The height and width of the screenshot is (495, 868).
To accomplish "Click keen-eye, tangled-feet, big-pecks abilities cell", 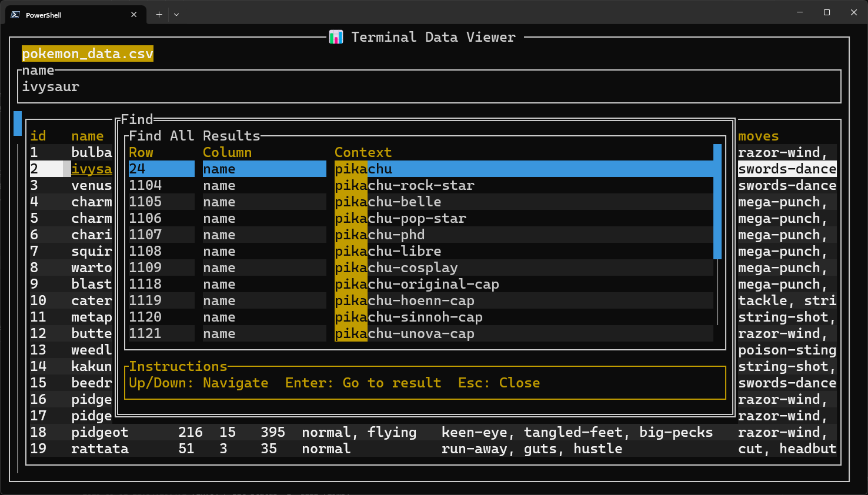I will click(577, 432).
